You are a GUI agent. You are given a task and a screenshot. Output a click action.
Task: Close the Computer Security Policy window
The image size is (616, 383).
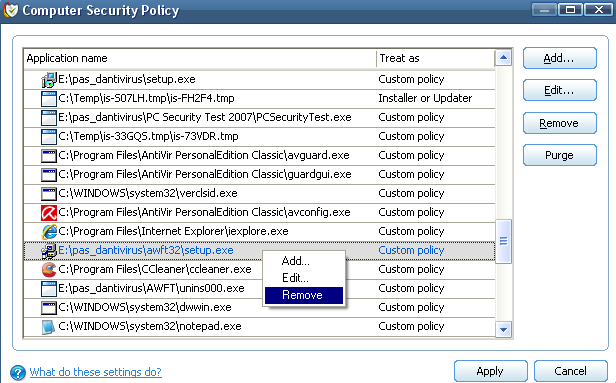(x=598, y=9)
